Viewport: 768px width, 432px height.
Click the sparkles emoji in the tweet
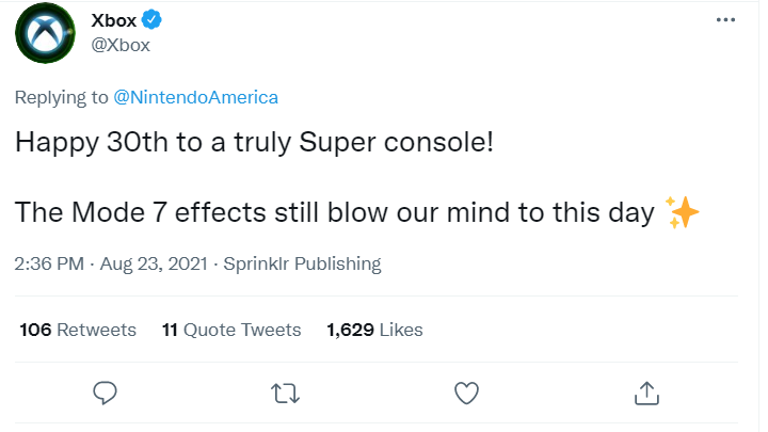(x=682, y=212)
